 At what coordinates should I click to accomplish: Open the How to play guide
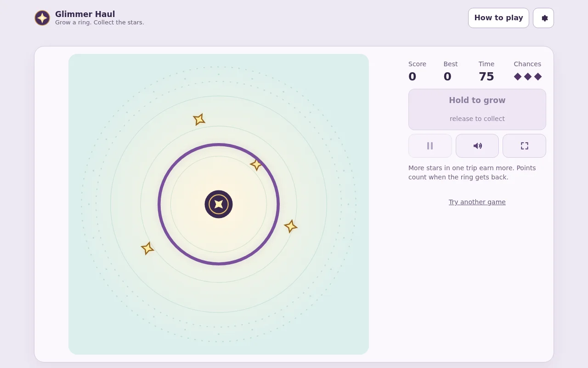coord(498,18)
